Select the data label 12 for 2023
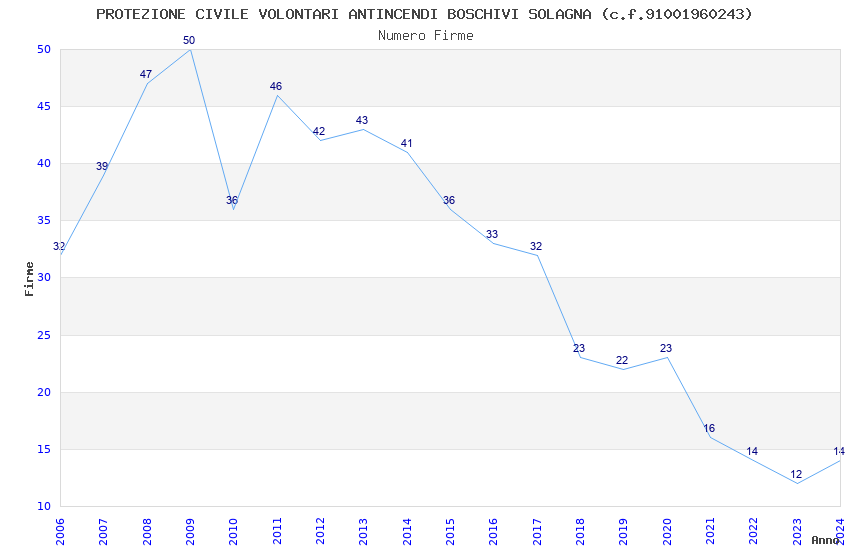 coord(796,474)
